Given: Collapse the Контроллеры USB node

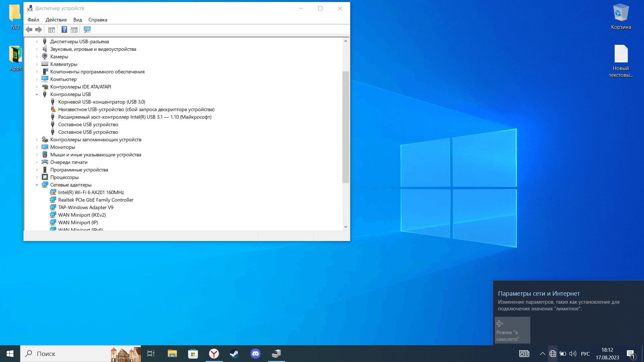Looking at the screenshot, I should coord(37,94).
